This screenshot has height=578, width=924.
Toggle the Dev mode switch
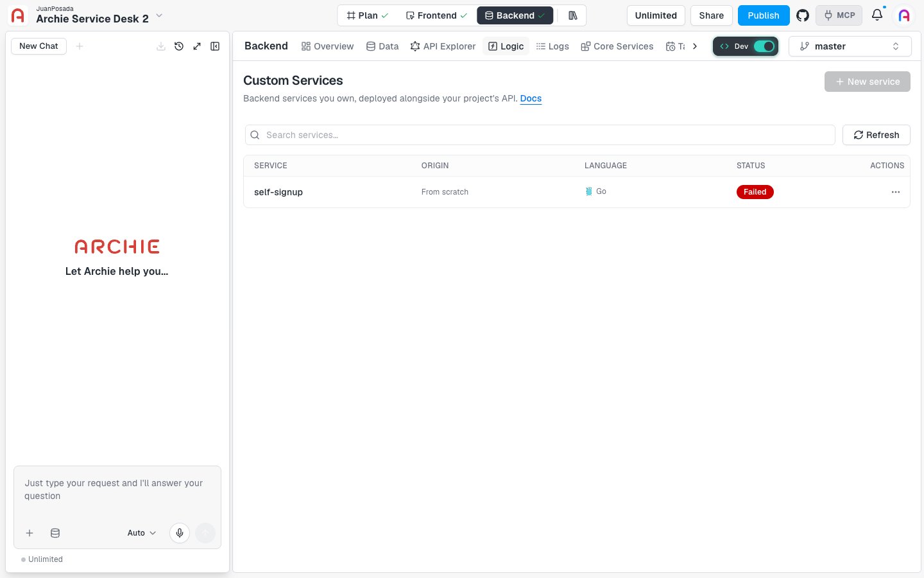(x=764, y=46)
